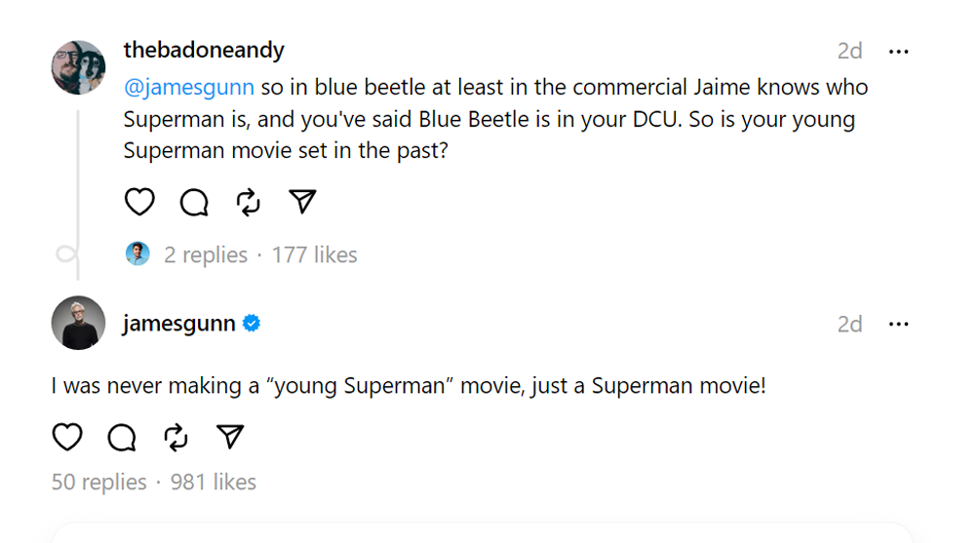
Task: View the 2 replies on thebadoneandy's post
Action: tap(205, 255)
